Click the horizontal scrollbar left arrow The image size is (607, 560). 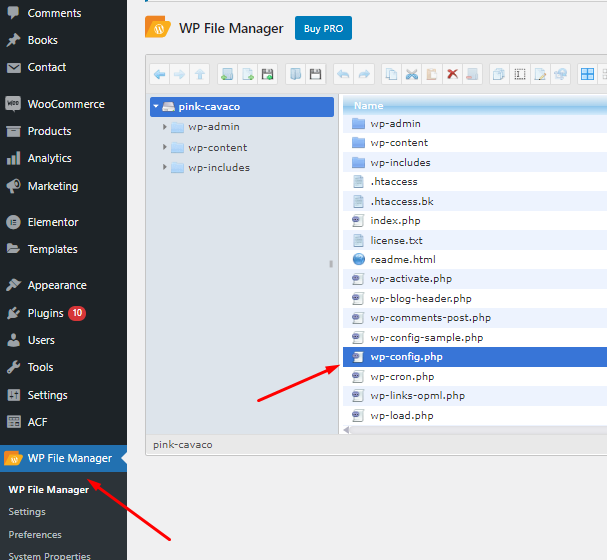pos(346,430)
